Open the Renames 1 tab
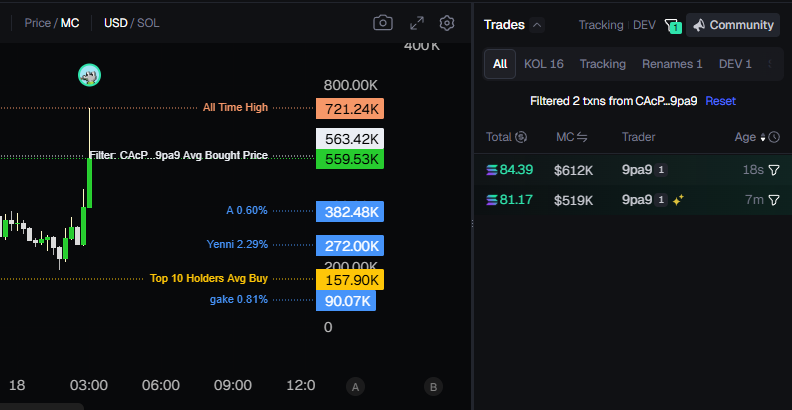This screenshot has height=410, width=792. [x=672, y=64]
